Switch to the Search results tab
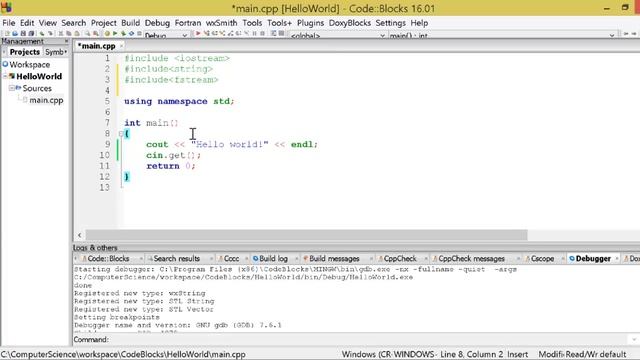 point(173,258)
